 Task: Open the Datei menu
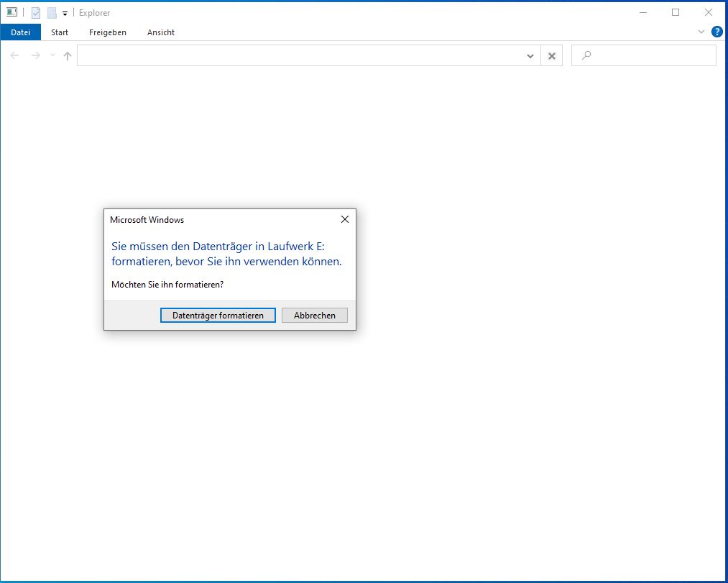click(20, 32)
